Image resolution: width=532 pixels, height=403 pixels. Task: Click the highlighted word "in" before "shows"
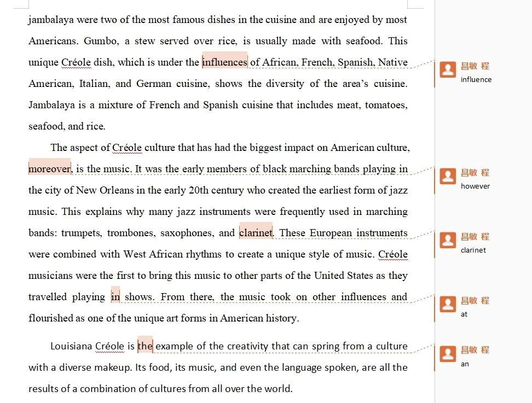tap(115, 296)
